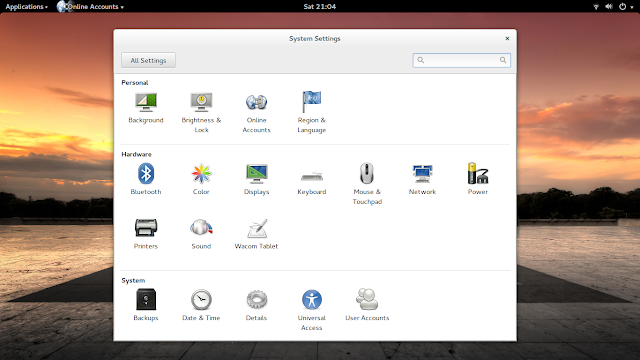The height and width of the screenshot is (360, 640).
Task: Open the User Accounts panel
Action: pyautogui.click(x=367, y=305)
